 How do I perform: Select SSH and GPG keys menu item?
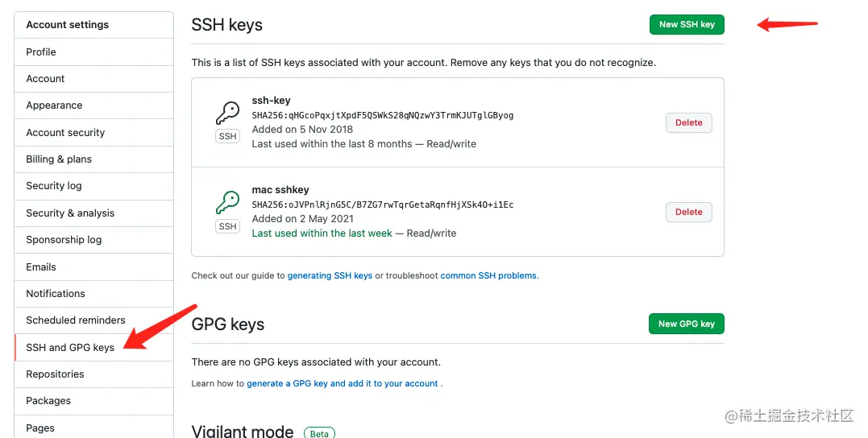point(70,348)
